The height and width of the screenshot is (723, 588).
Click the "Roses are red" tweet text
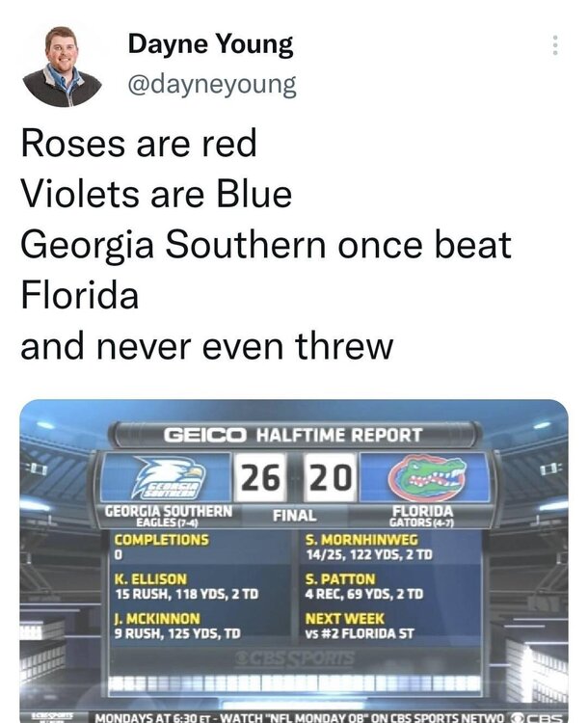(x=139, y=143)
